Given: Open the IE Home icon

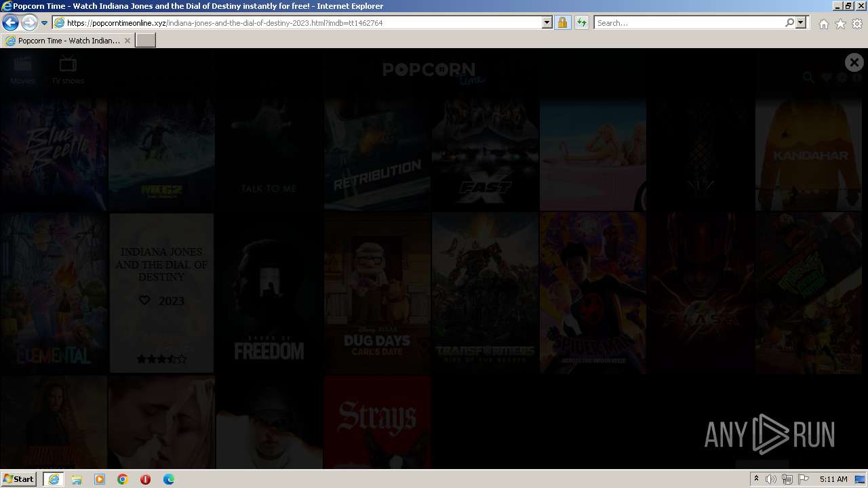Looking at the screenshot, I should 823,24.
